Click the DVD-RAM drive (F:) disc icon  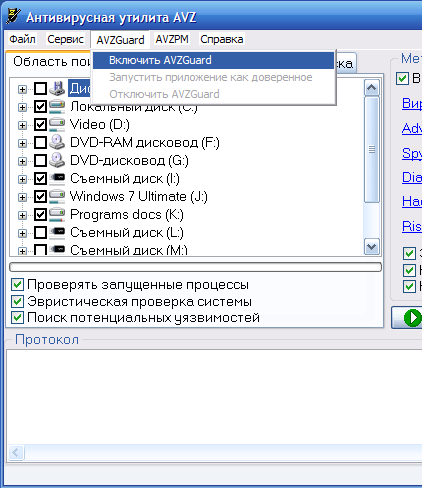point(57,143)
